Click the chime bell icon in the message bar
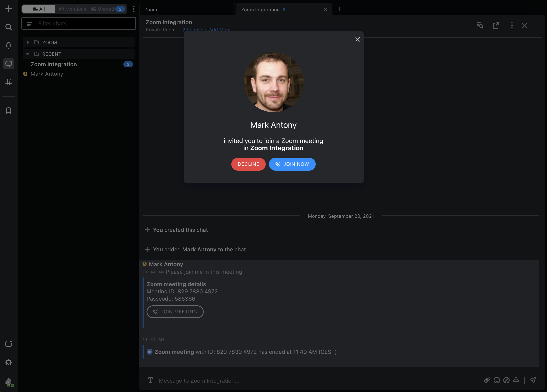Viewport: 547px width, 392px height. tap(516, 380)
